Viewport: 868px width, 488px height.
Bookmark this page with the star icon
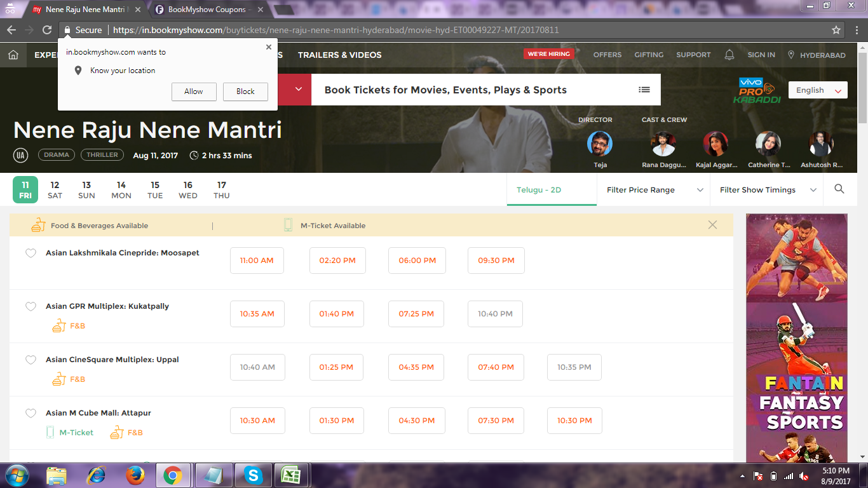[836, 30]
